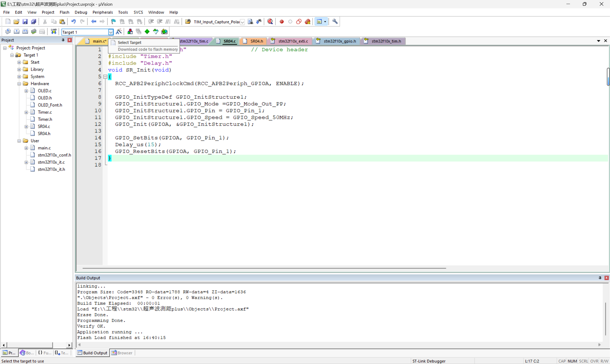Click the toggle bookmark flag icon
This screenshot has height=364, width=610.
[113, 22]
